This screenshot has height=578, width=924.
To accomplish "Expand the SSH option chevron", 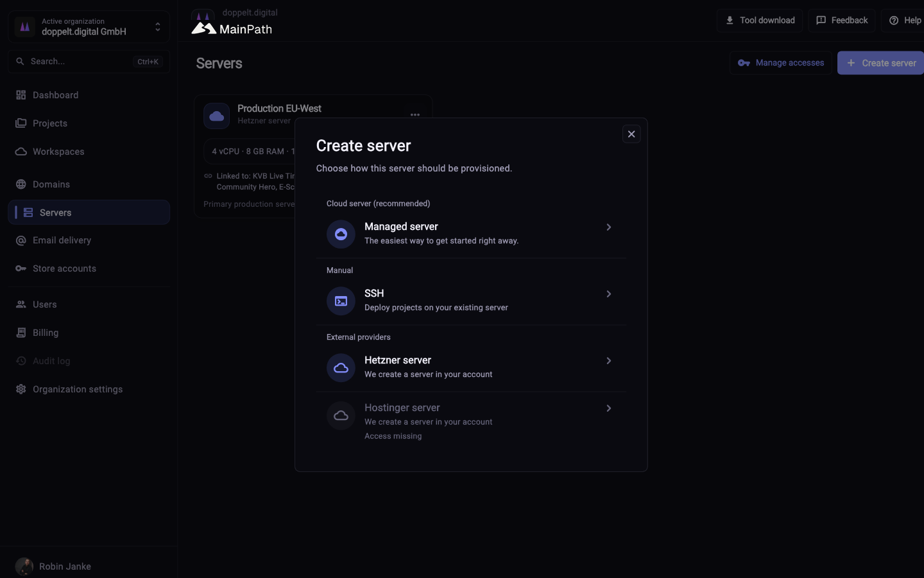I will click(x=609, y=293).
